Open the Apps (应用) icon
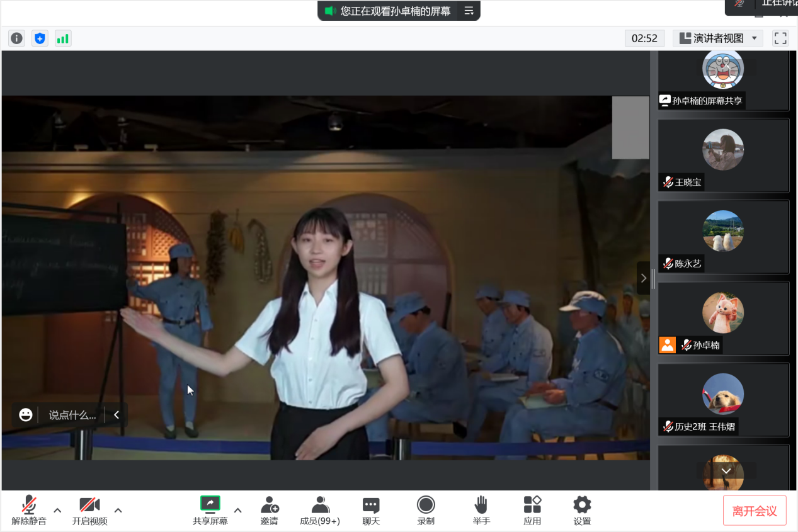The width and height of the screenshot is (798, 532). [x=532, y=511]
